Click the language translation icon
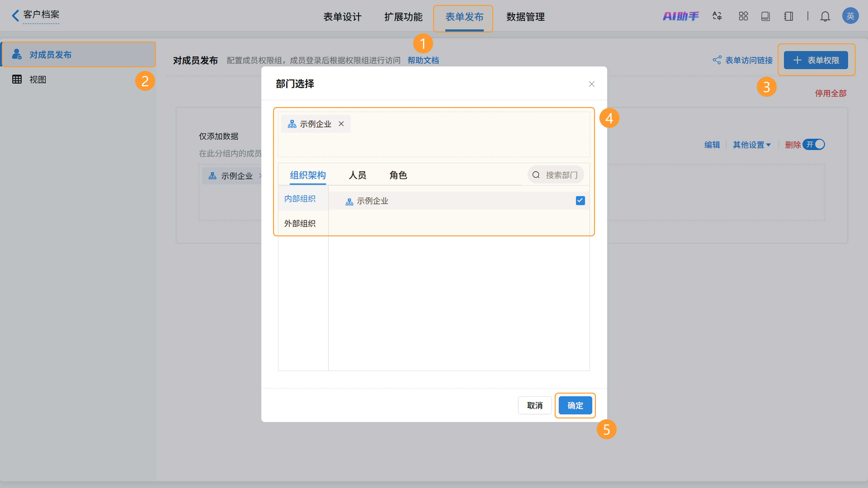Image resolution: width=868 pixels, height=488 pixels. pyautogui.click(x=717, y=16)
